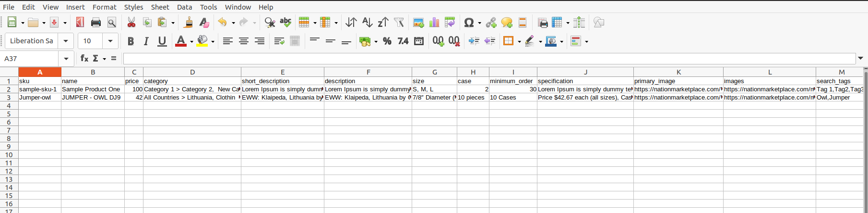This screenshot has height=213, width=868.
Task: Expand the Name Box dropdown beside A37
Action: pyautogui.click(x=66, y=59)
